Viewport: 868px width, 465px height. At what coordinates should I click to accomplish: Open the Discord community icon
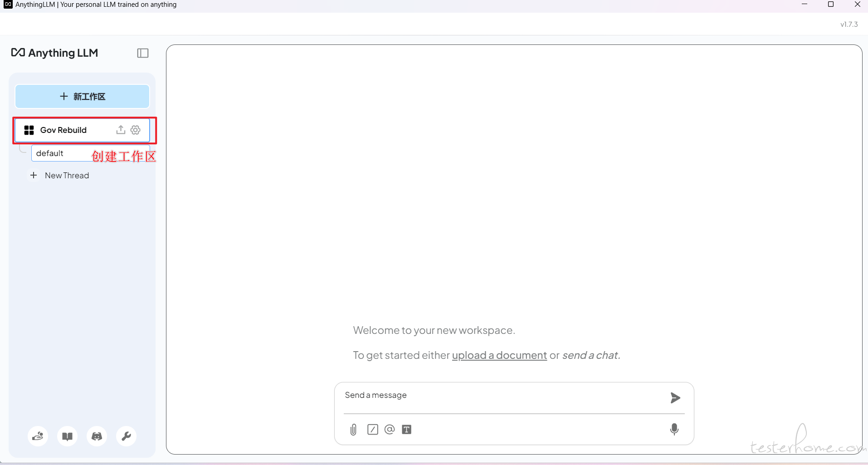click(x=97, y=436)
